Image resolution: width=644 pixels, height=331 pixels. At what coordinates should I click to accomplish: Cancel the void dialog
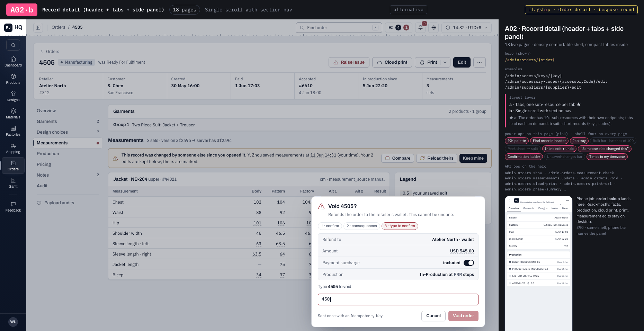point(433,316)
